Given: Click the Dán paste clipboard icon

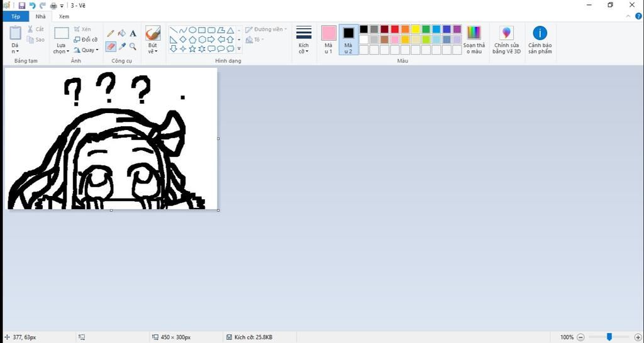Looking at the screenshot, I should [15, 33].
